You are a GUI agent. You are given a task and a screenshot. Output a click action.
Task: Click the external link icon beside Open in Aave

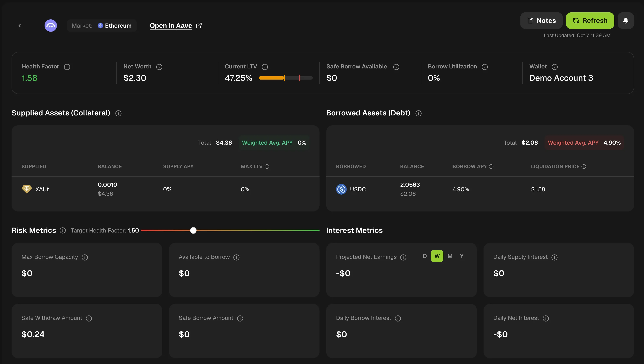point(199,26)
